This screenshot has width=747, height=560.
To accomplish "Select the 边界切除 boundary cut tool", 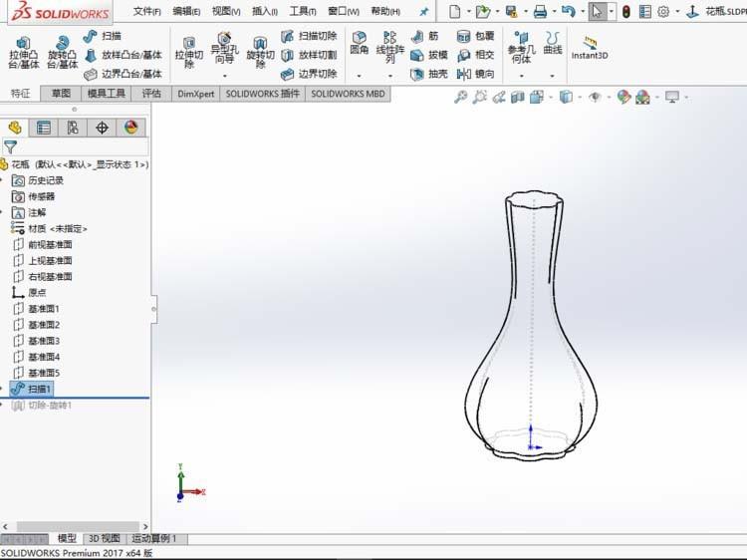I will coord(309,74).
